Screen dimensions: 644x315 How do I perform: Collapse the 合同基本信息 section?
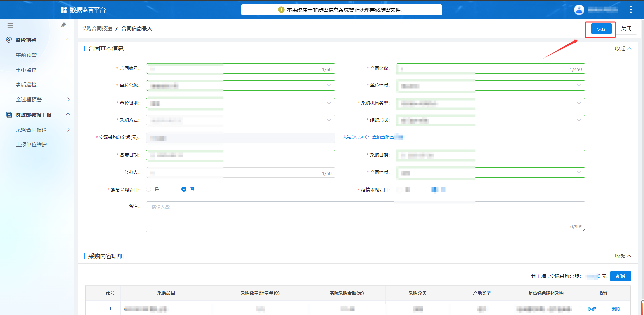point(623,48)
